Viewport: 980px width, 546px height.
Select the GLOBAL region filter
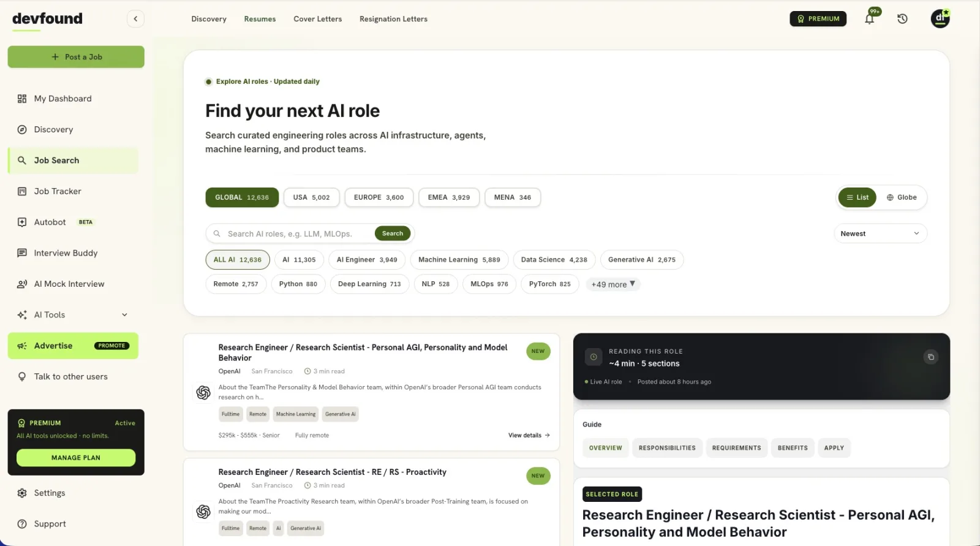(x=242, y=197)
